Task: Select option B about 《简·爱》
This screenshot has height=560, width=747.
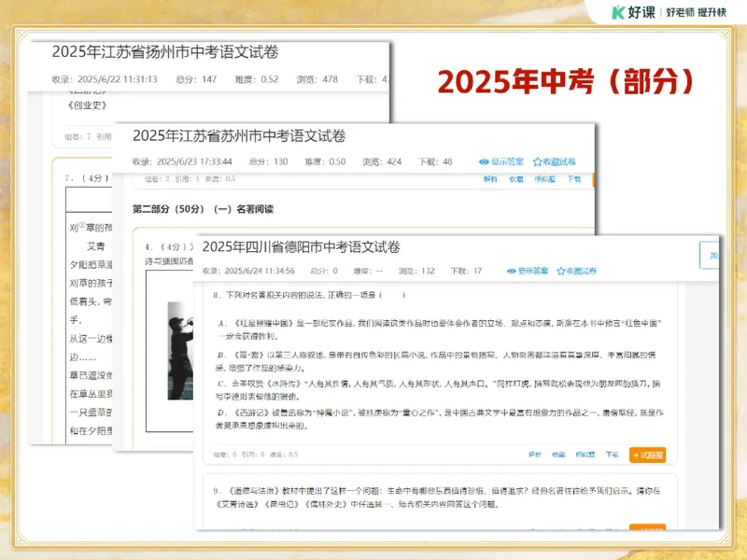Action: 436,361
